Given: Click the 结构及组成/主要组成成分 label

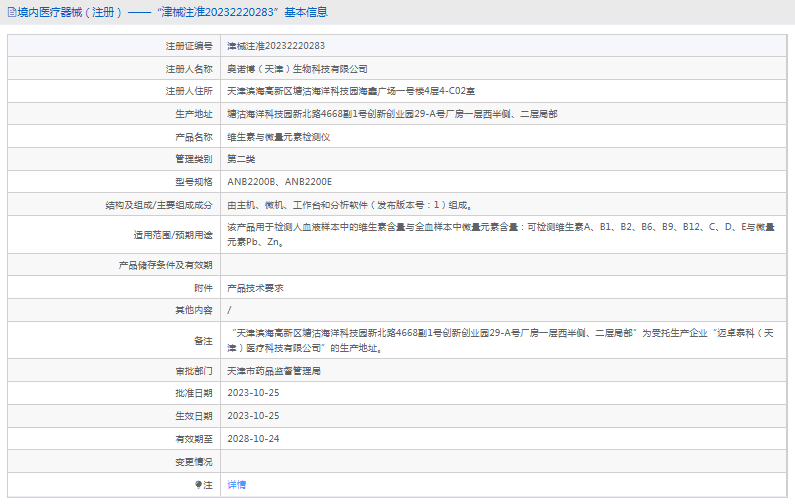Looking at the screenshot, I should [x=159, y=205].
